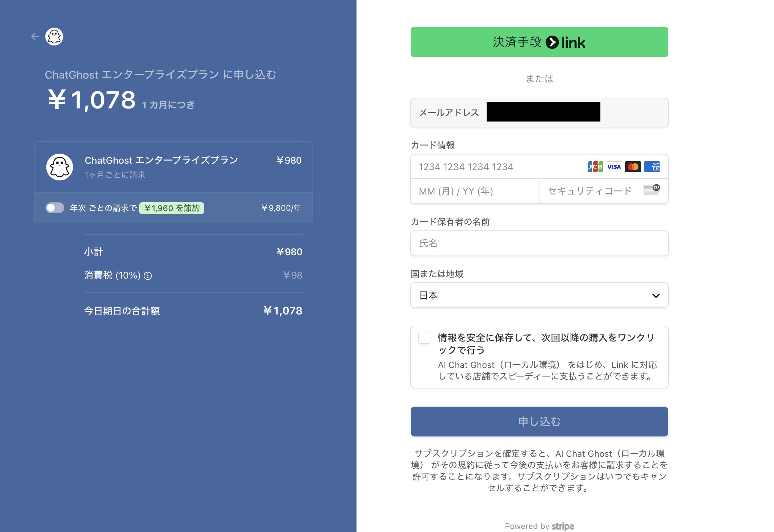Click the カード保有者の名前 label
This screenshot has height=532, width=774.
click(450, 222)
